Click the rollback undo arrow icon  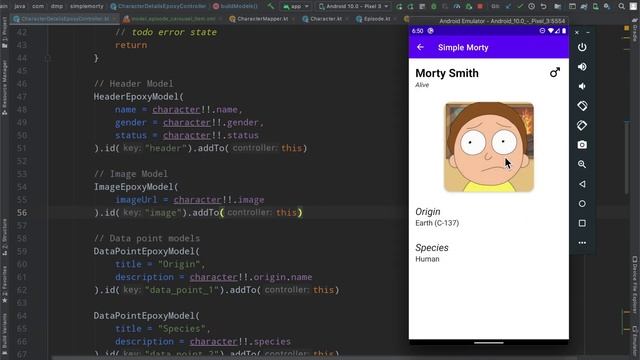coord(543,6)
